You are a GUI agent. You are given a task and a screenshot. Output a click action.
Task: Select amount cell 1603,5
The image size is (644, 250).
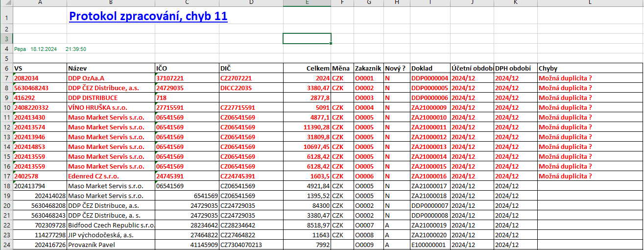(307, 176)
